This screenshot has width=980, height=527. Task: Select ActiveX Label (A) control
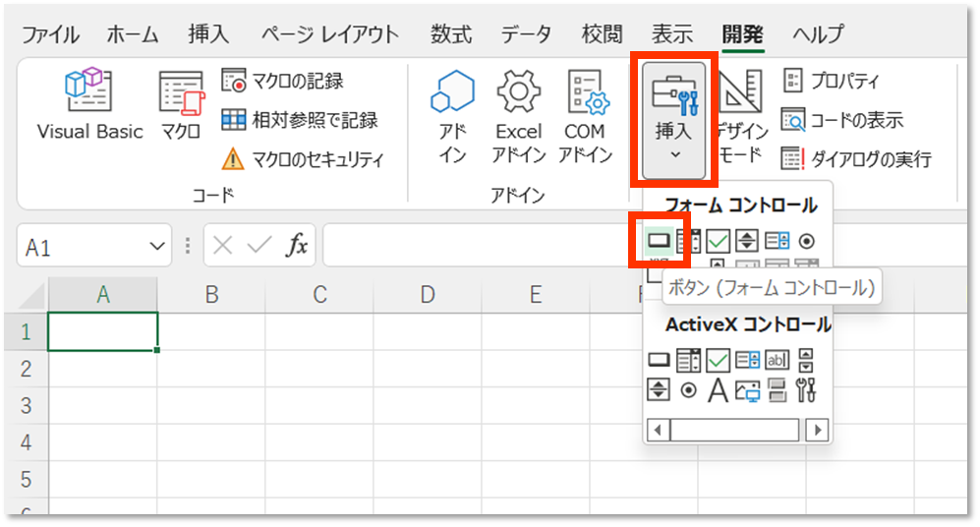(x=718, y=390)
